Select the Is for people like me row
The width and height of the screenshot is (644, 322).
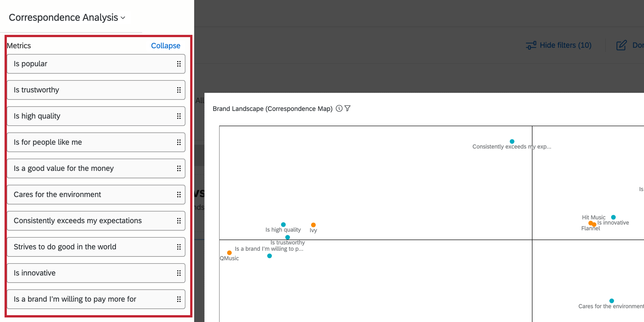point(96,142)
